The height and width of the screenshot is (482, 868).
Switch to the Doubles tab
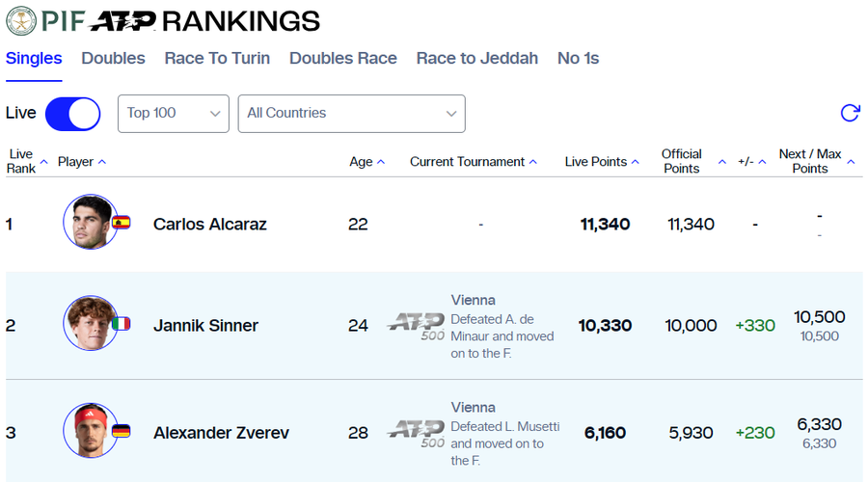tap(113, 58)
